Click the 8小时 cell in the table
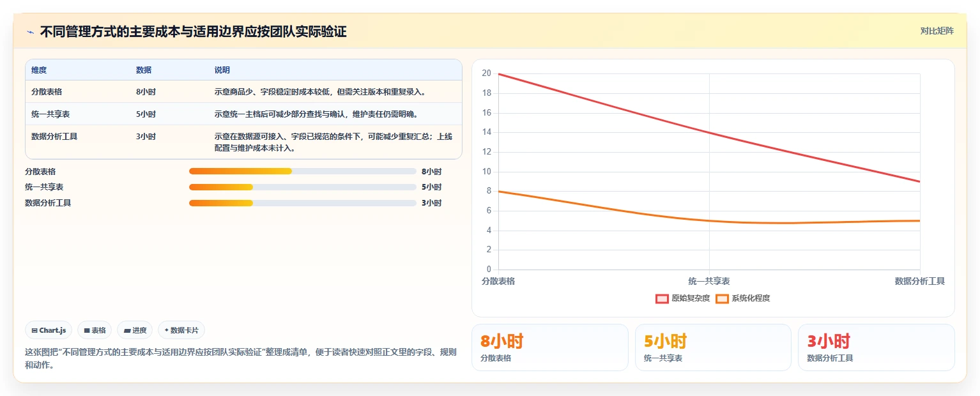This screenshot has width=980, height=396. [146, 92]
